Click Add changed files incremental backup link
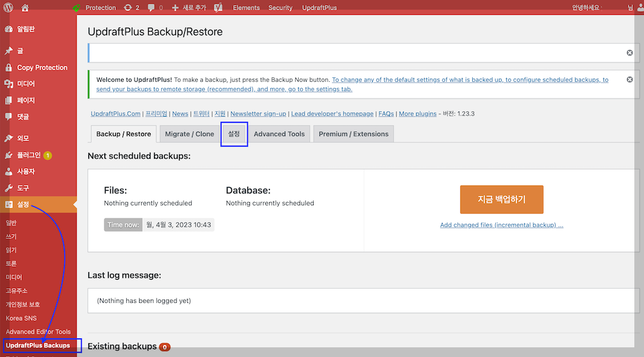Image resolution: width=644 pixels, height=357 pixels. click(502, 225)
